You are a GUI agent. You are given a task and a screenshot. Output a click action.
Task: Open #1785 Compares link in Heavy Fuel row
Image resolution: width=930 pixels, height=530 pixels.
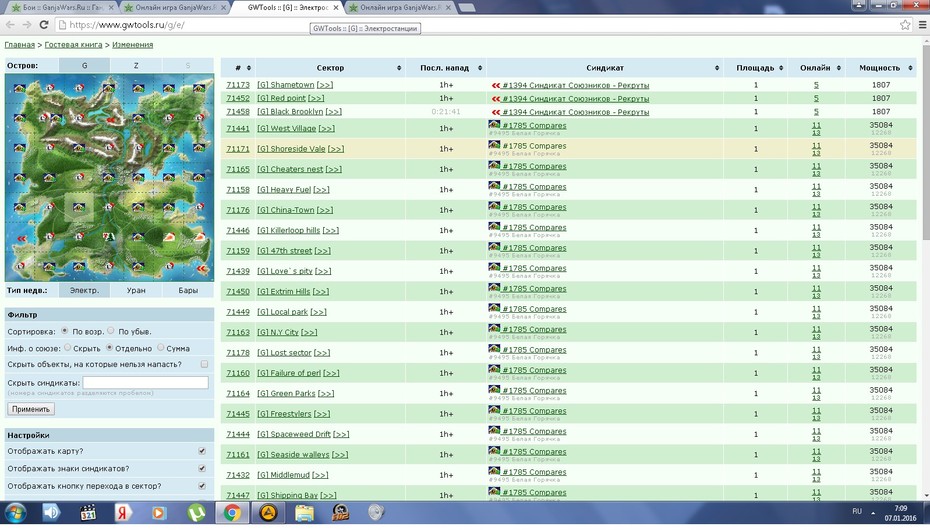[534, 187]
